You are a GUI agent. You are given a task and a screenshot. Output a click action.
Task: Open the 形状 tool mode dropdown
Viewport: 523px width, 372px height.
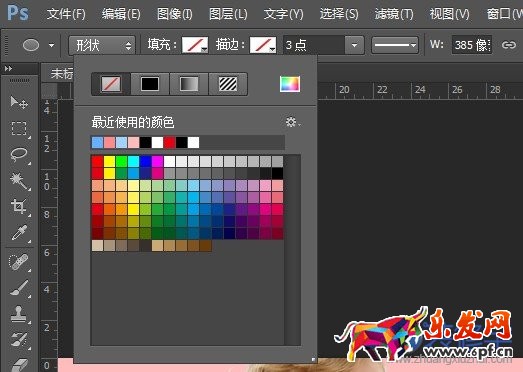click(102, 45)
